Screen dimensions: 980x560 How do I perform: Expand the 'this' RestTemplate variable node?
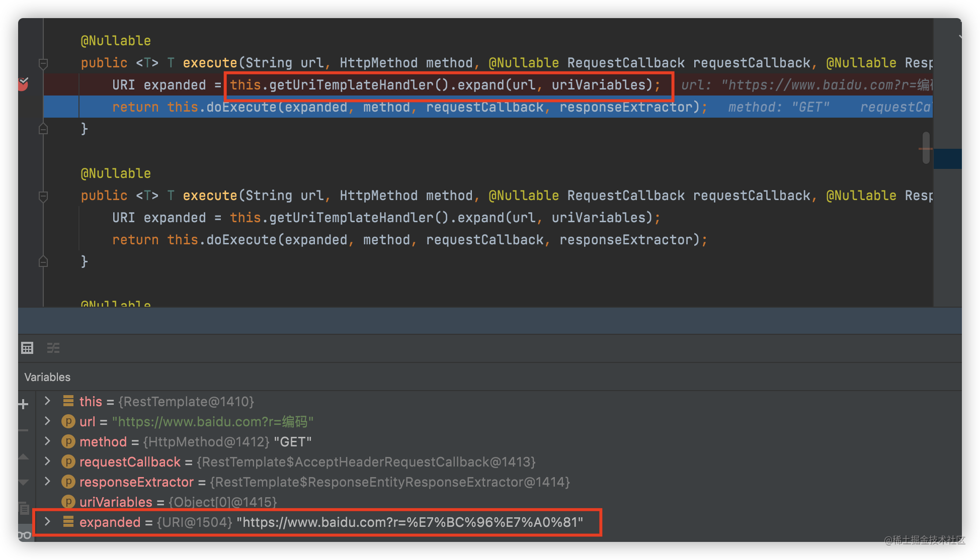[x=47, y=401]
